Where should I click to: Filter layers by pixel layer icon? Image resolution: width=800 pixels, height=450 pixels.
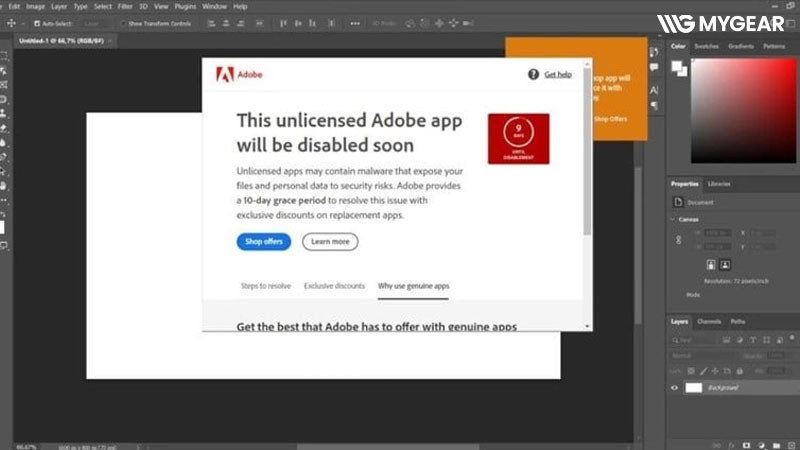click(x=726, y=340)
